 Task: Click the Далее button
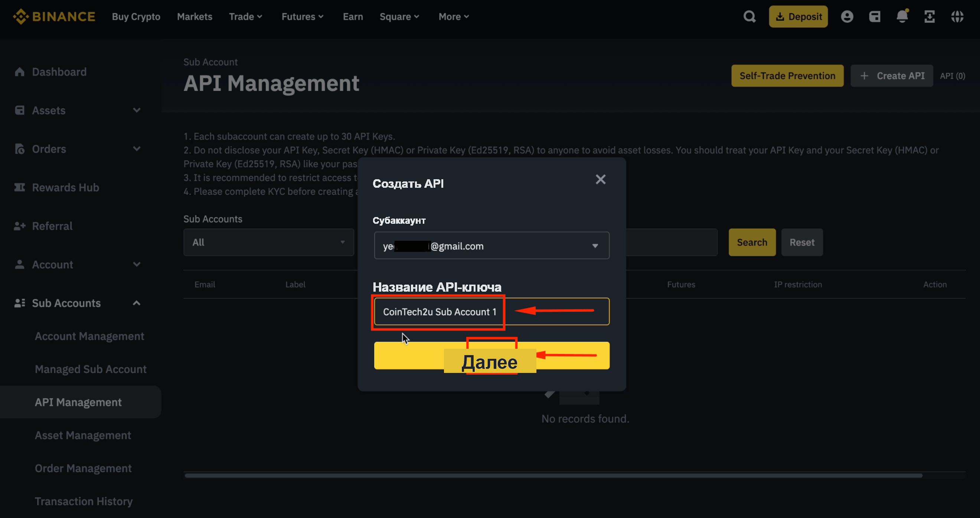click(x=491, y=355)
